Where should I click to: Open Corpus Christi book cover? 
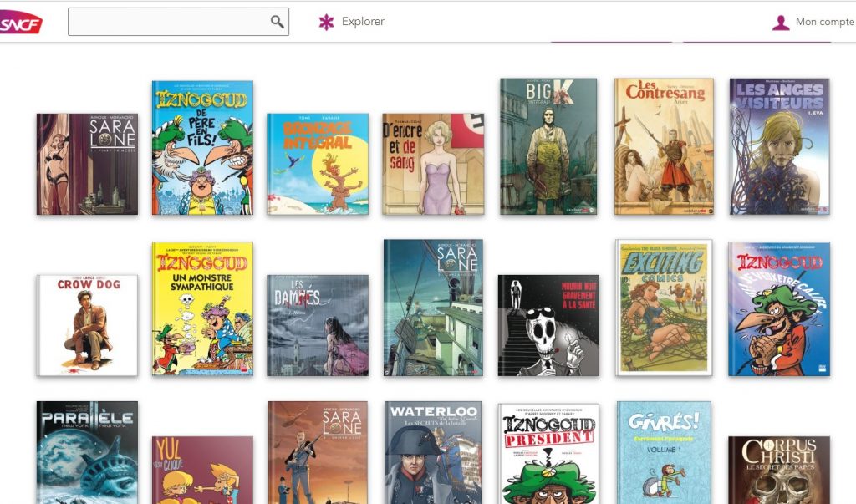[779, 470]
